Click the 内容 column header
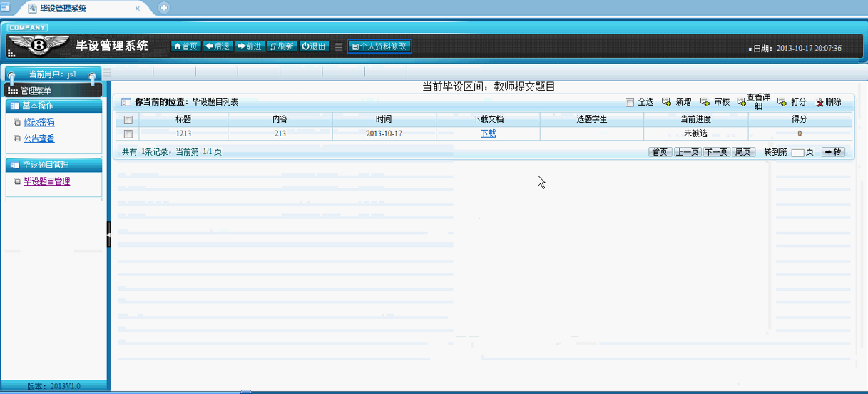Image resolution: width=868 pixels, height=394 pixels. click(x=280, y=120)
